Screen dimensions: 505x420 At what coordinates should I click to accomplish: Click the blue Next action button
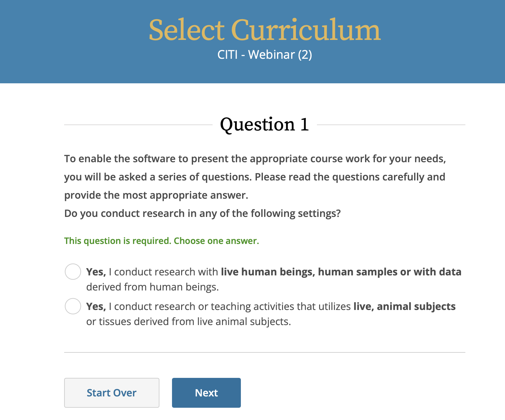pos(206,393)
